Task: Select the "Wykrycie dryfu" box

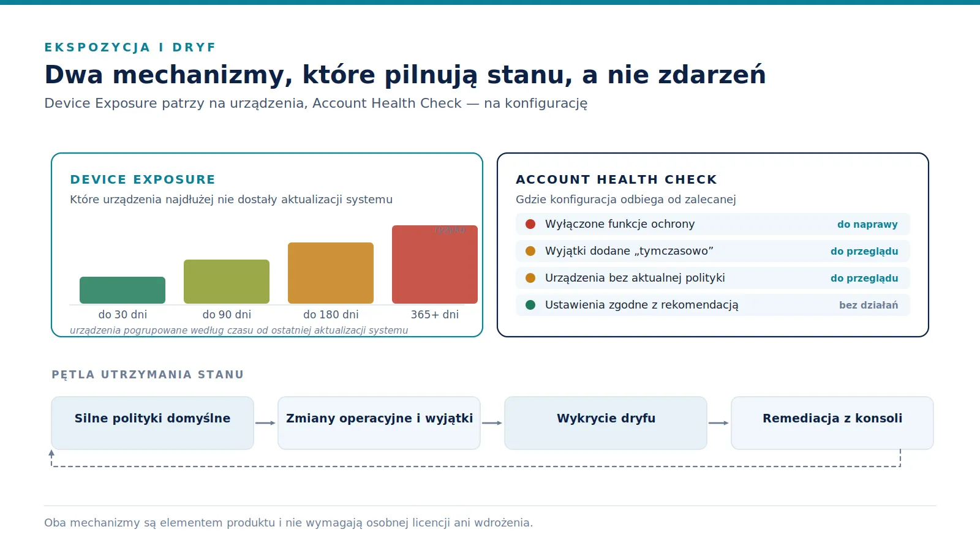Action: coord(606,423)
